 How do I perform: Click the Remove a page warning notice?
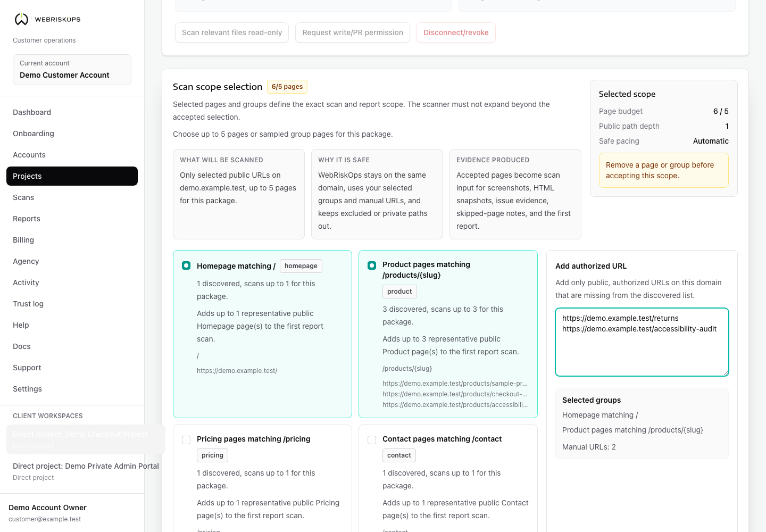664,170
